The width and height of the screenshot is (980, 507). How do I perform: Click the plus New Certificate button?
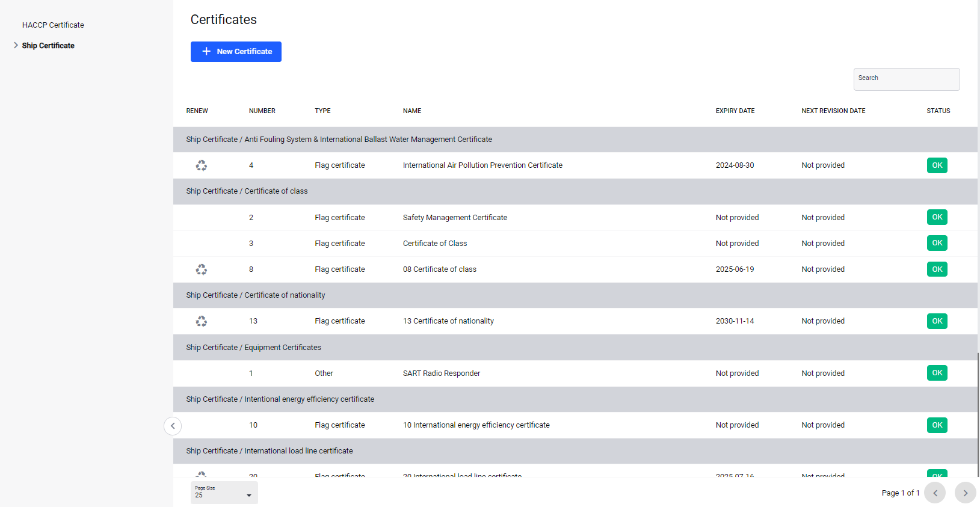(x=236, y=52)
